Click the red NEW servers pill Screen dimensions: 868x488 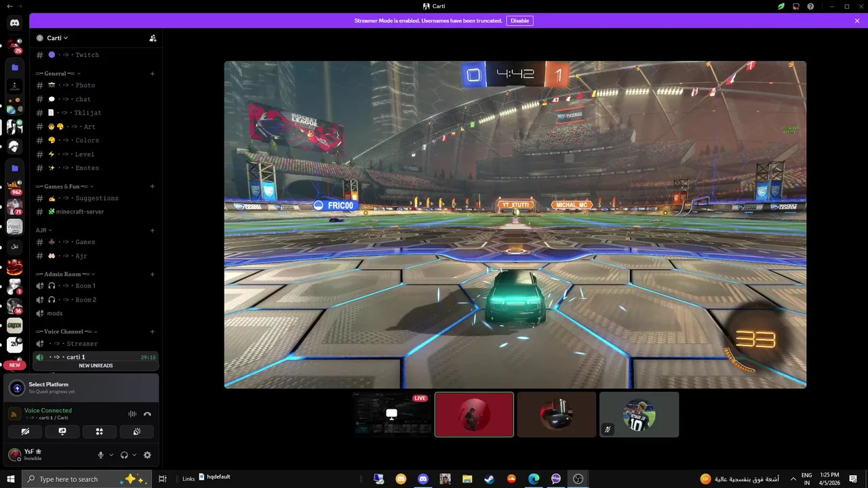[14, 365]
